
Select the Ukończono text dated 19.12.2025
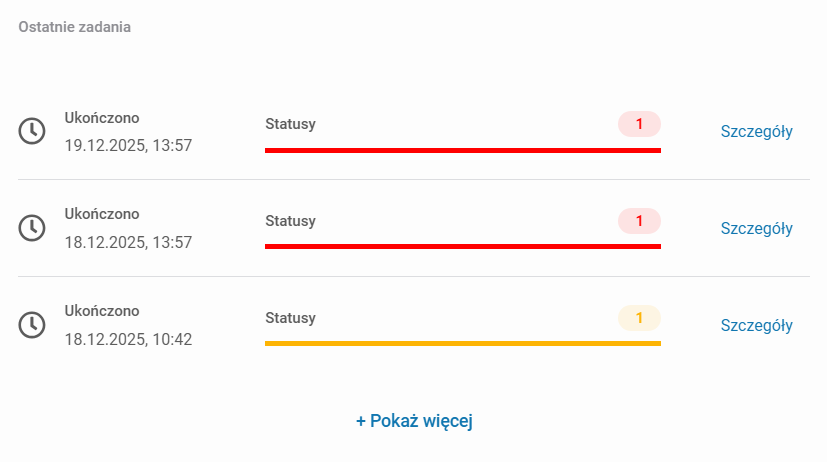[102, 116]
